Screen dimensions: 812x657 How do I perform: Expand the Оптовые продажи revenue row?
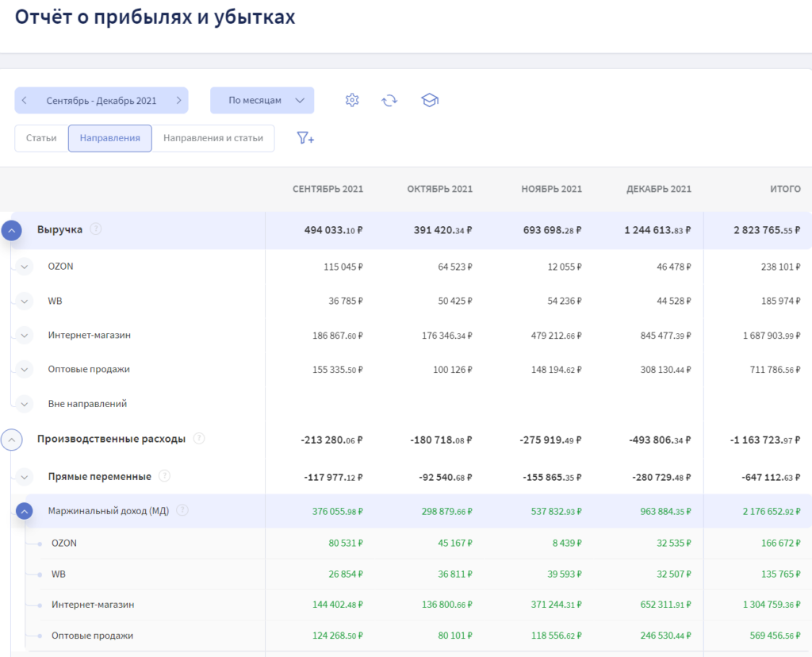point(24,369)
